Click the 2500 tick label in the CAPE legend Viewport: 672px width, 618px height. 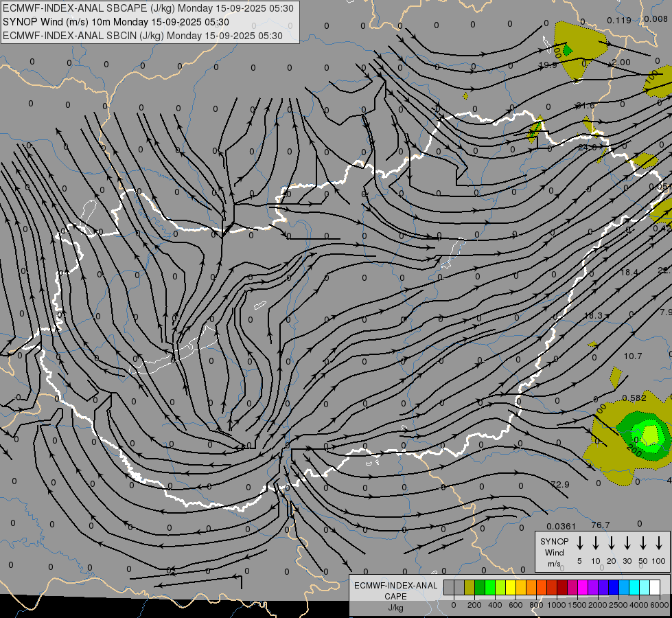618,605
